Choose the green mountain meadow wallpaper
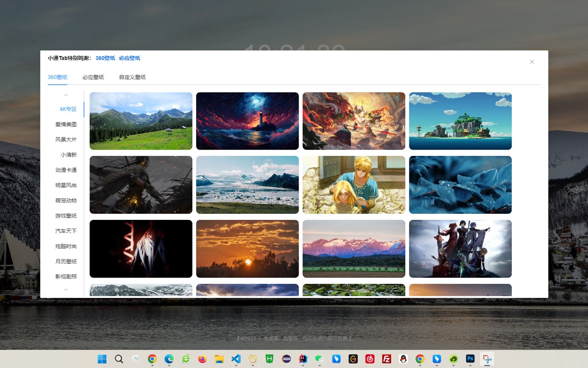The height and width of the screenshot is (368, 588). [x=141, y=121]
